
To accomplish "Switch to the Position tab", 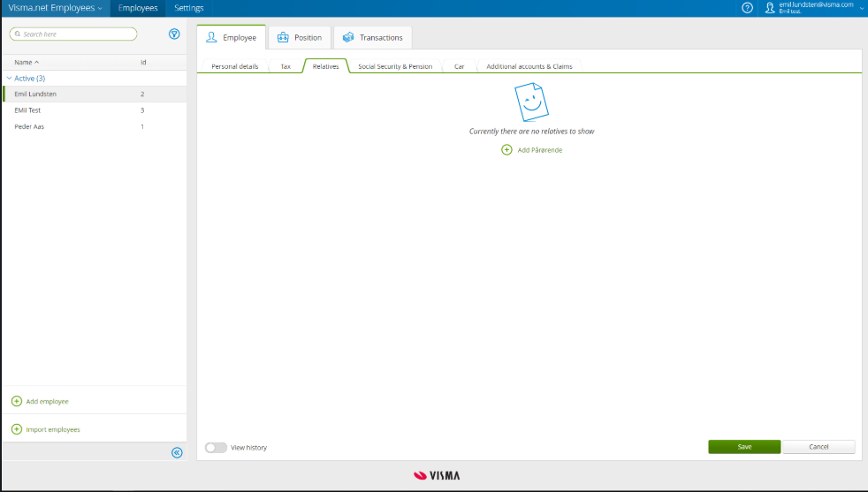I will click(x=300, y=38).
